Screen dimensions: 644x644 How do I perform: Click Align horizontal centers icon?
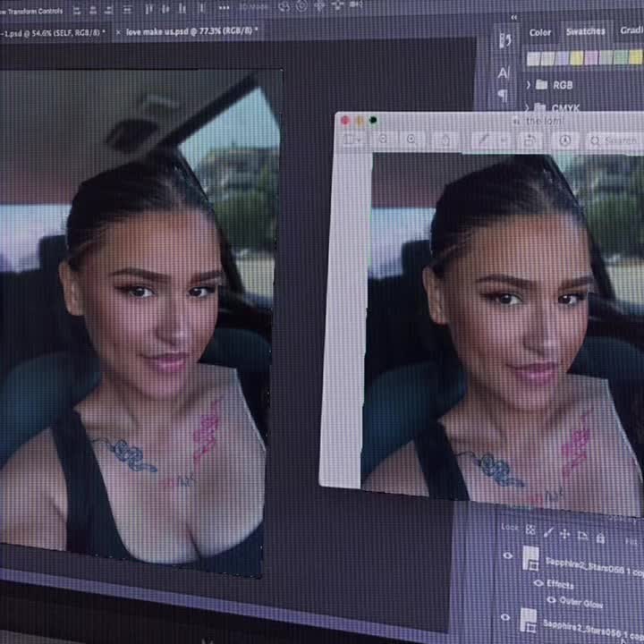(x=93, y=10)
